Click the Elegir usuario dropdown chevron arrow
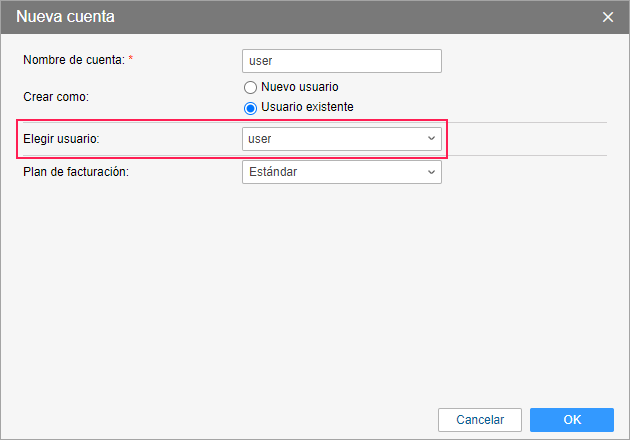 coord(431,139)
